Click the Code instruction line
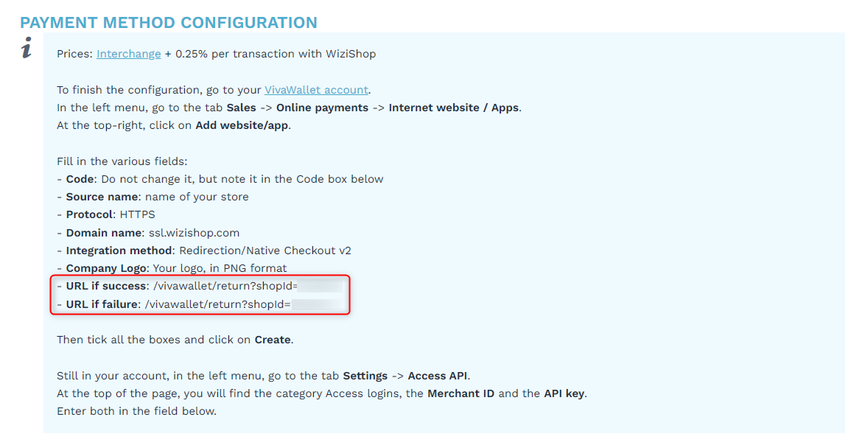The image size is (868, 445). click(220, 179)
